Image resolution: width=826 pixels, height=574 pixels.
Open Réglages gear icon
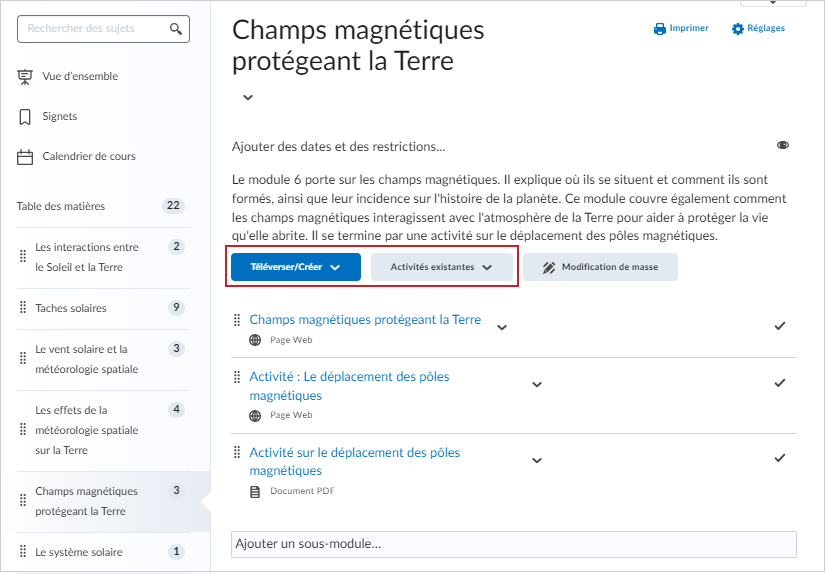(738, 29)
